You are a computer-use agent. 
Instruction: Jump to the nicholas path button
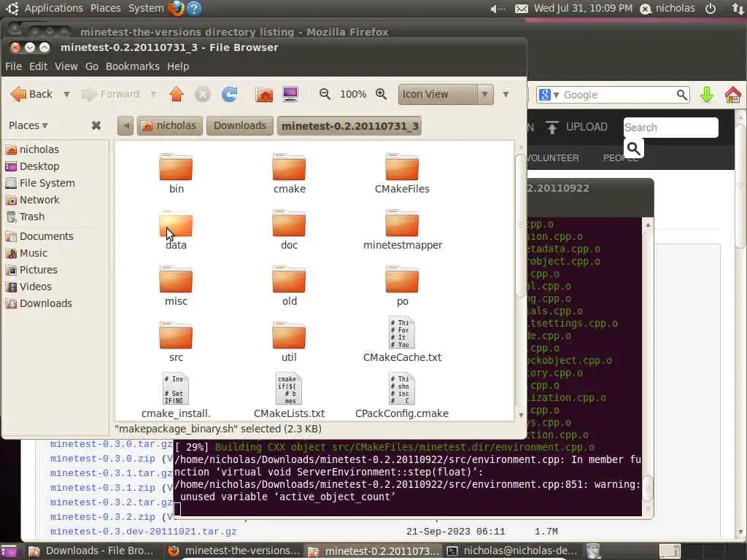[x=169, y=125]
